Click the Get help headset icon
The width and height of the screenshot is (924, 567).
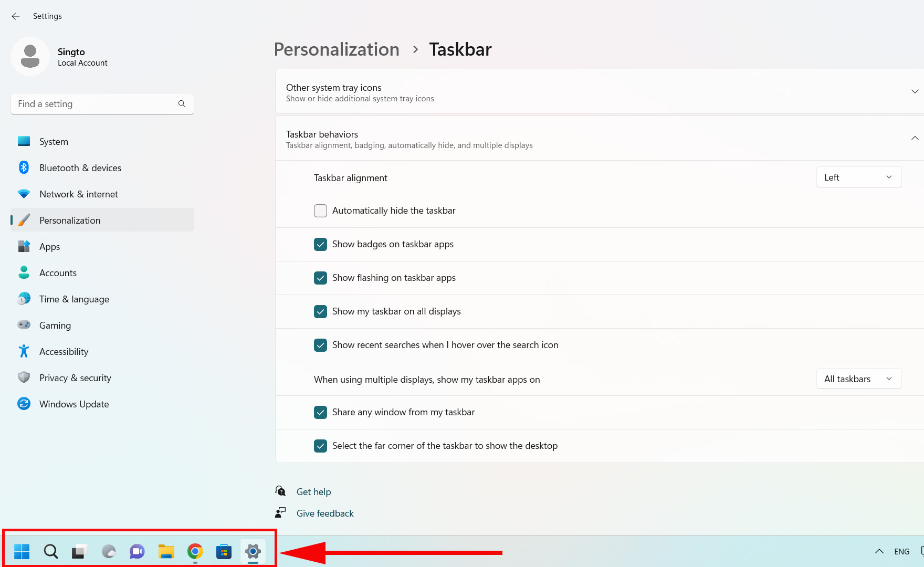click(280, 491)
